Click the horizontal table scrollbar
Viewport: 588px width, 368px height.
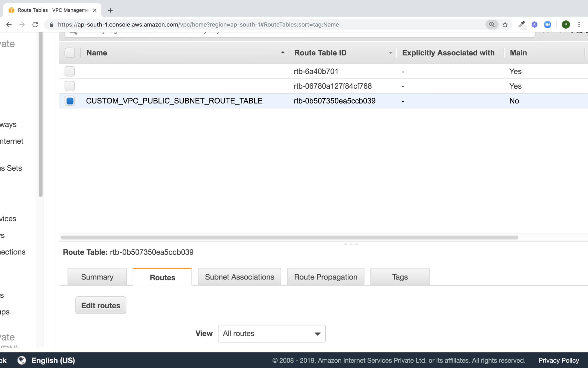289,237
